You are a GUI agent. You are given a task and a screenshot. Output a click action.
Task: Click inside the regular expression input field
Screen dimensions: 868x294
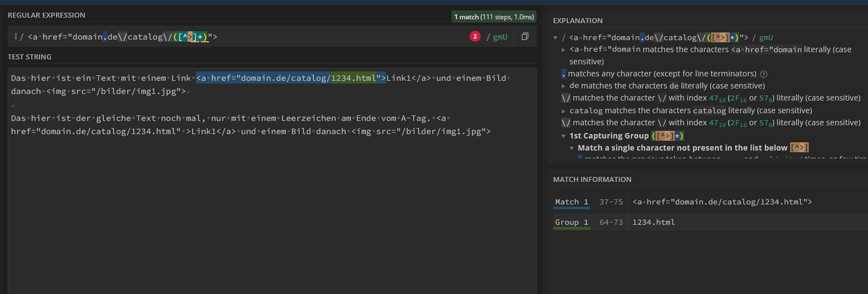click(329, 37)
